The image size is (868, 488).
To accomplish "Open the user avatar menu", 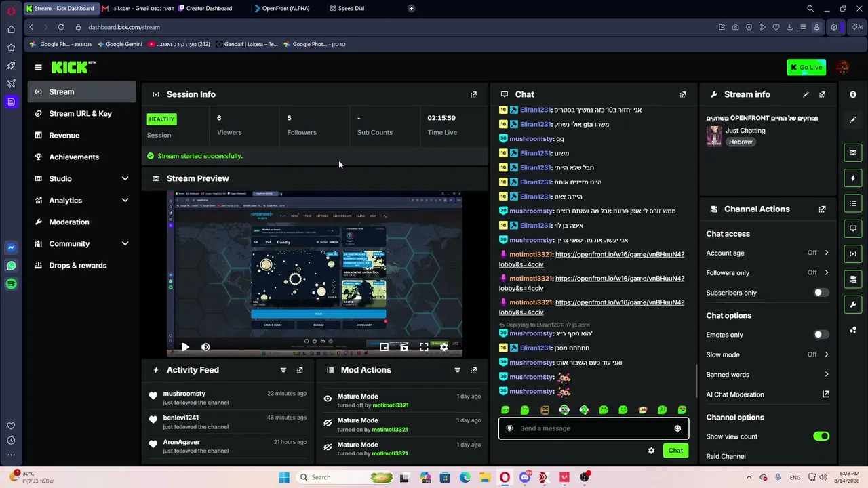I will coord(842,67).
